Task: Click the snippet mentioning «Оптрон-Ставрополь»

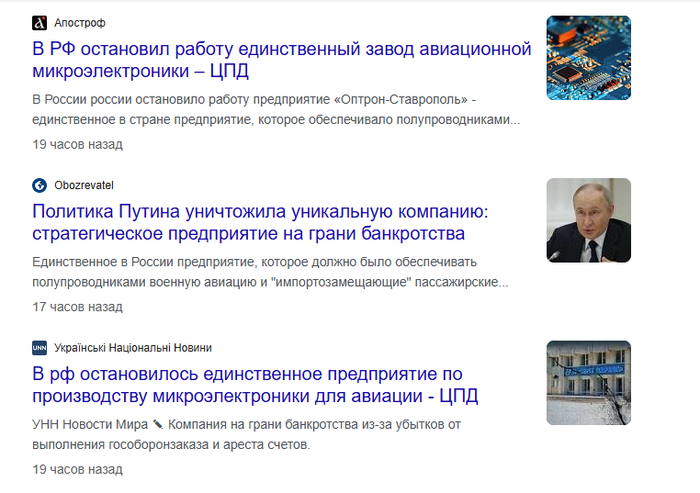Action: [276, 110]
